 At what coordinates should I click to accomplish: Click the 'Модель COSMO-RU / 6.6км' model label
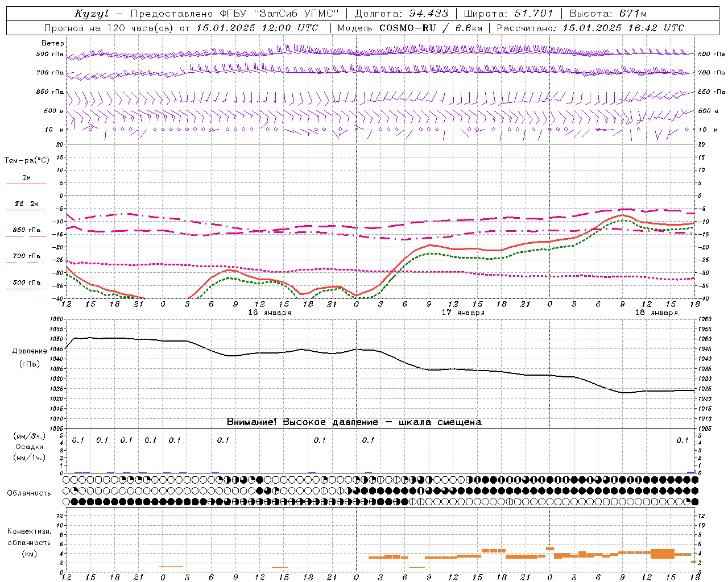[x=410, y=28]
